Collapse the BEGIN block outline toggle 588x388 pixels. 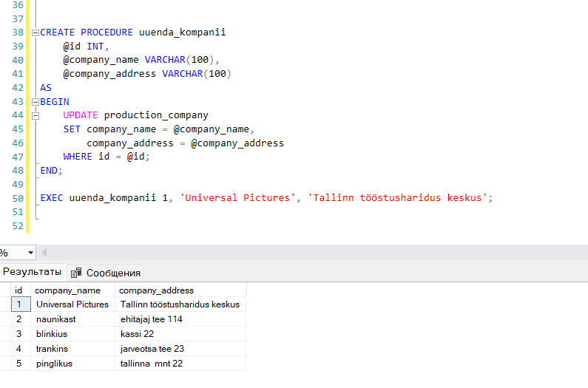click(x=36, y=101)
